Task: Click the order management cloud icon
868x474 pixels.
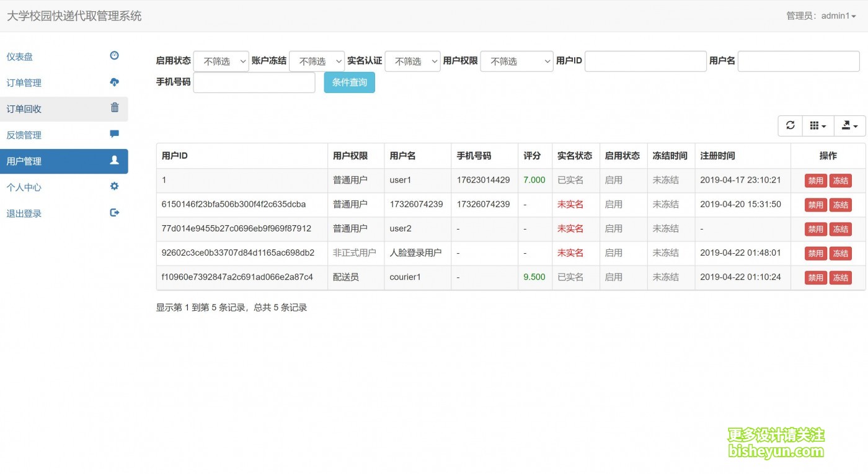Action: click(x=114, y=82)
